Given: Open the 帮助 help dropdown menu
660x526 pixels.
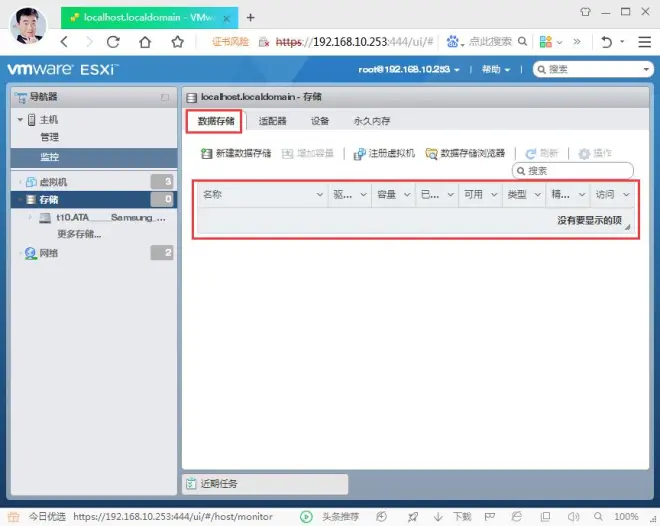Looking at the screenshot, I should pyautogui.click(x=495, y=70).
